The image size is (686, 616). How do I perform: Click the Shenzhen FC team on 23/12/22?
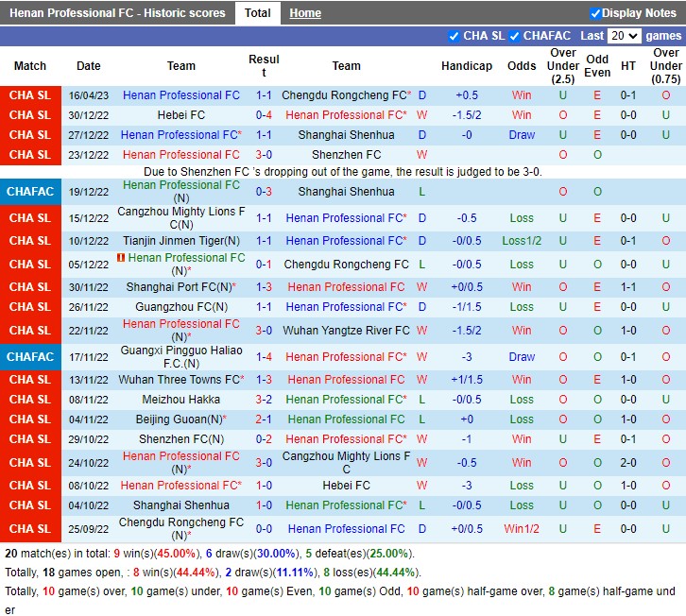(346, 155)
